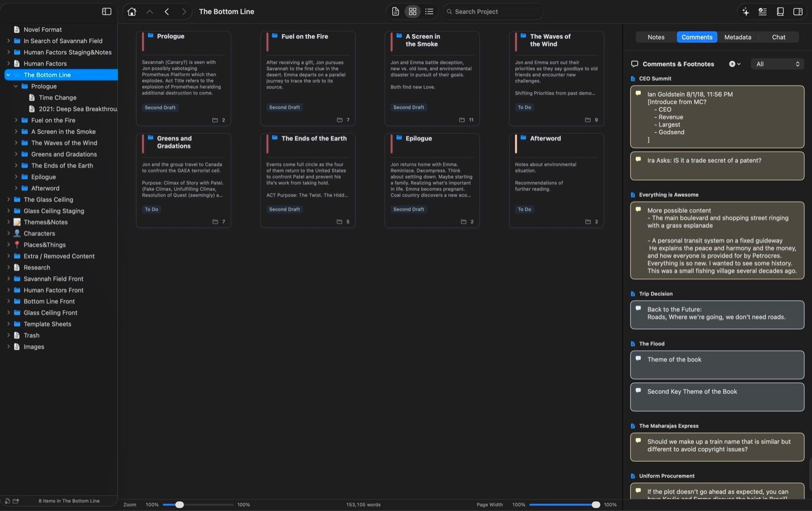Add a new folder via footer icon
Image resolution: width=812 pixels, height=511 pixels.
tap(16, 501)
